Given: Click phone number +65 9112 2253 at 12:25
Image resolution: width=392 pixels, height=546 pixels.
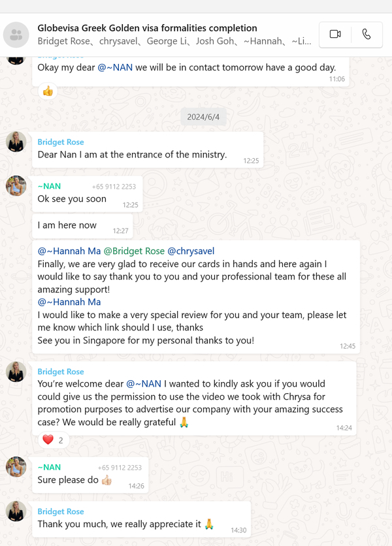Looking at the screenshot, I should click(x=114, y=187).
